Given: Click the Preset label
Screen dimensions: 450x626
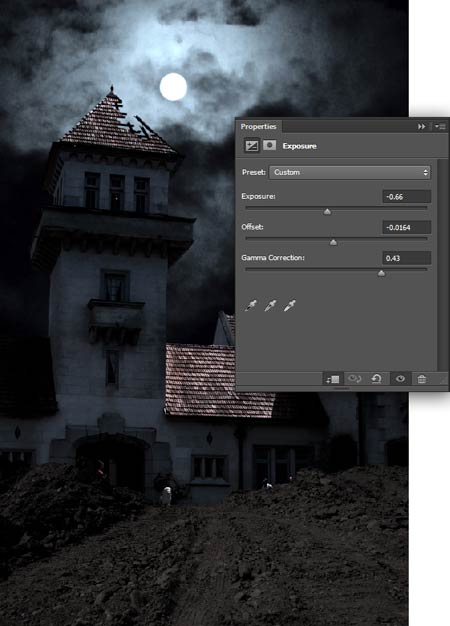Looking at the screenshot, I should point(254,172).
